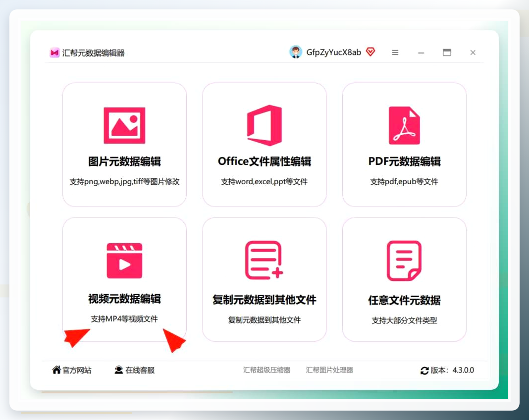The width and height of the screenshot is (529, 420).
Task: Select the Office file properties icon
Action: 264,125
